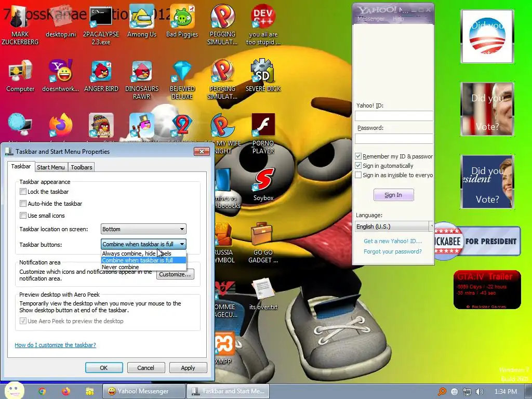Click 'Get a new Yahoo! ID...' link
Screen dimensions: 532x399
[393, 241]
